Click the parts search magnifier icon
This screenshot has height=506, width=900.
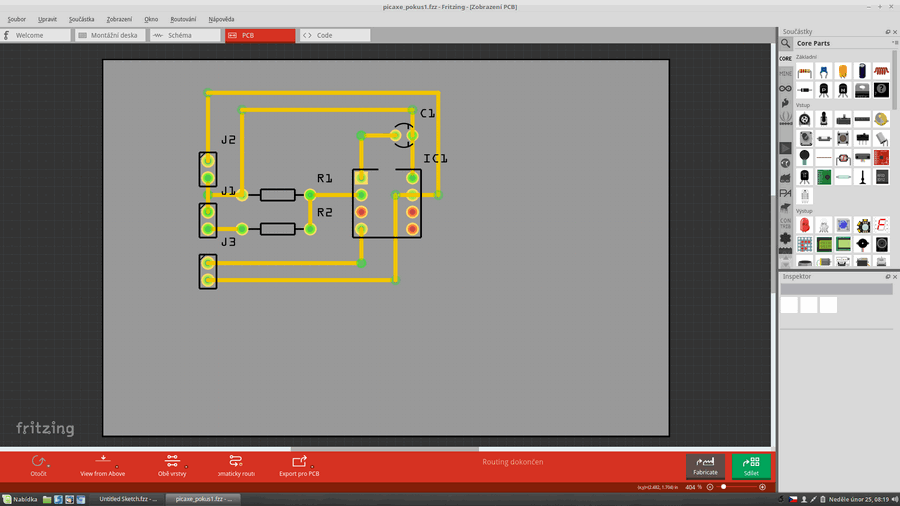[x=786, y=44]
